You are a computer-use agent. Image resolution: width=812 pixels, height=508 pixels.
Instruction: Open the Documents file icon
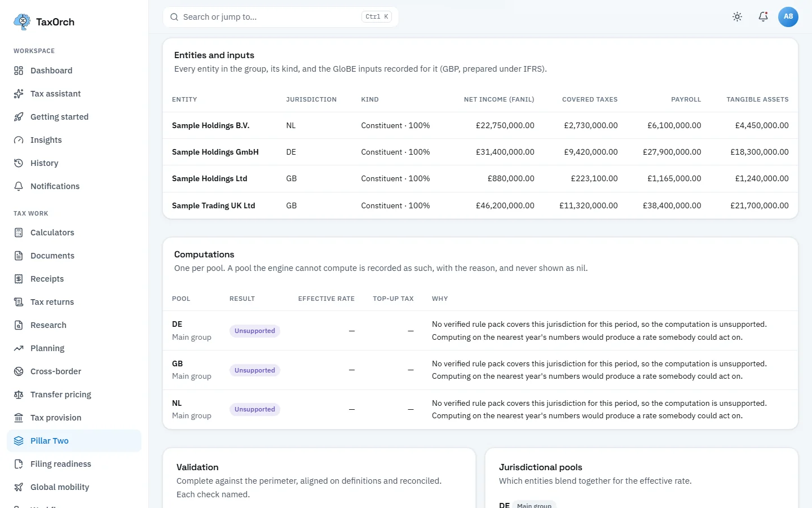tap(19, 256)
